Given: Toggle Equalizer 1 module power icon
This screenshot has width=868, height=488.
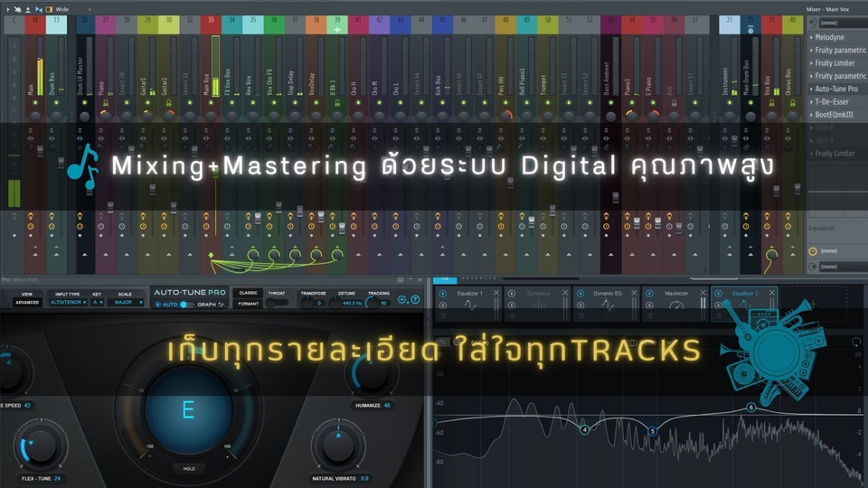Looking at the screenshot, I should click(x=442, y=293).
